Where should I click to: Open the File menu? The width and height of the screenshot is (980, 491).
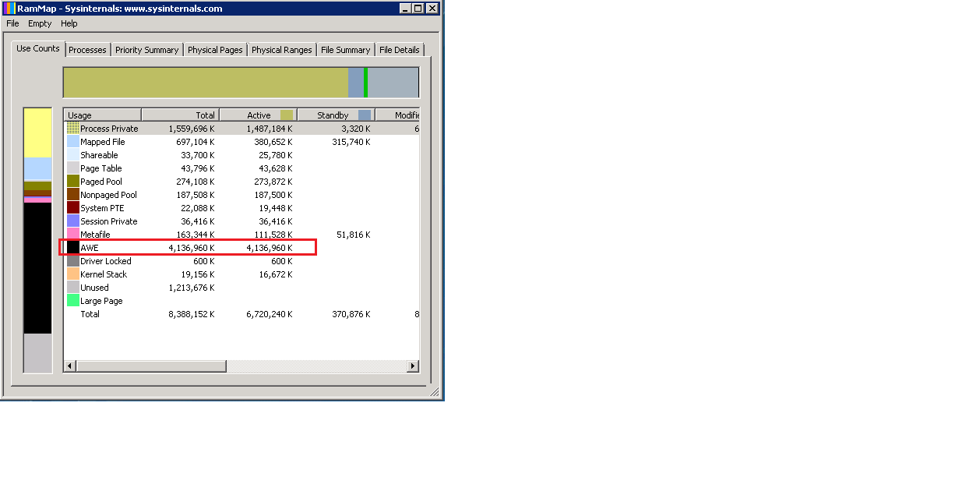coord(12,23)
